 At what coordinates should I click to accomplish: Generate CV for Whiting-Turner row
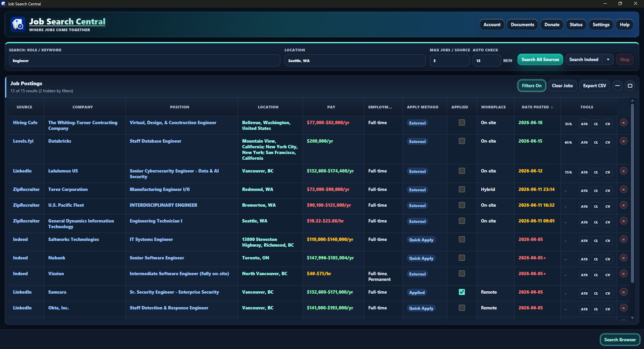pyautogui.click(x=608, y=124)
